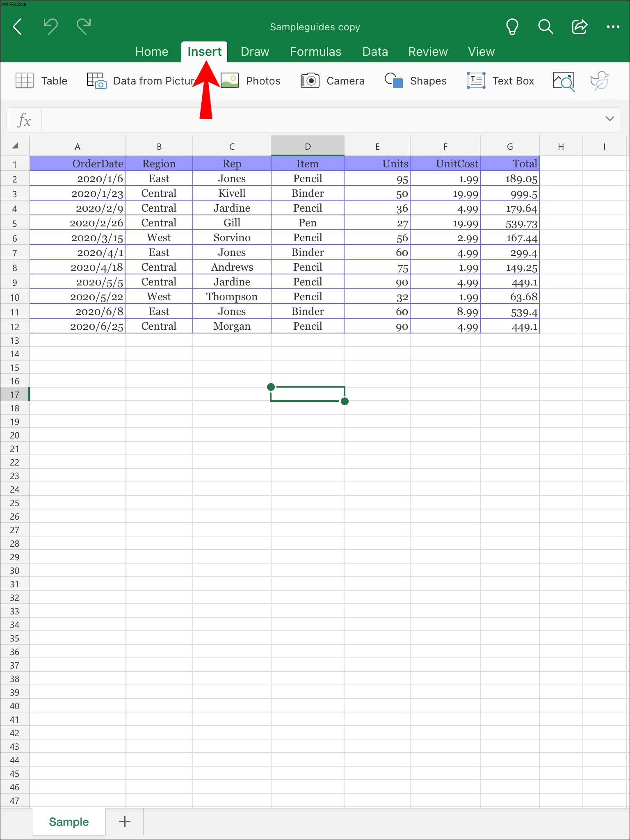Select row 1 header

coord(15,164)
